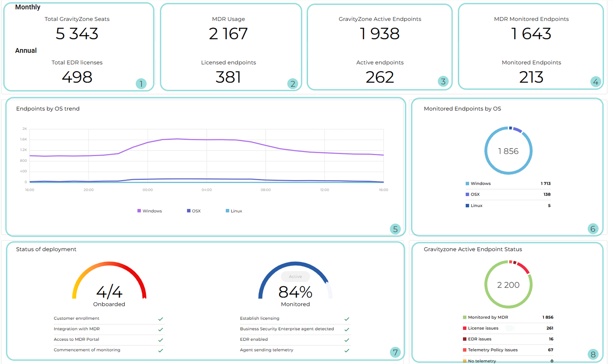Click the checkmark next to Customer enrollment

tap(161, 319)
